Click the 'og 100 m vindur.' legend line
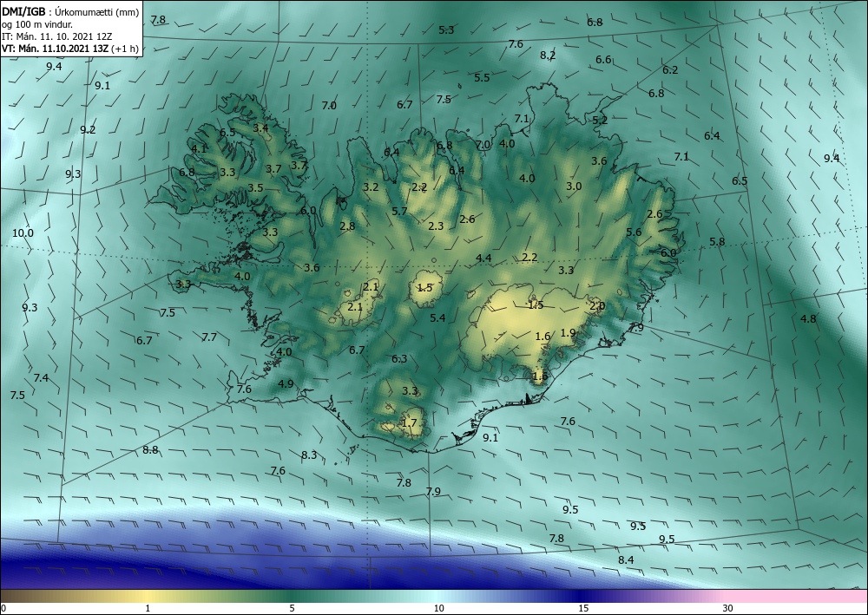 [x=37, y=24]
